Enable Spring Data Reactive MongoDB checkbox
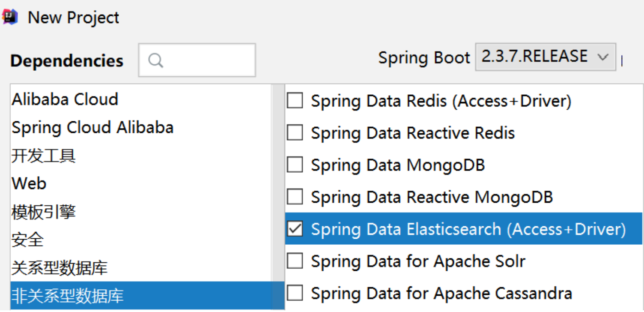Screen dimensions: 644x312 [295, 197]
